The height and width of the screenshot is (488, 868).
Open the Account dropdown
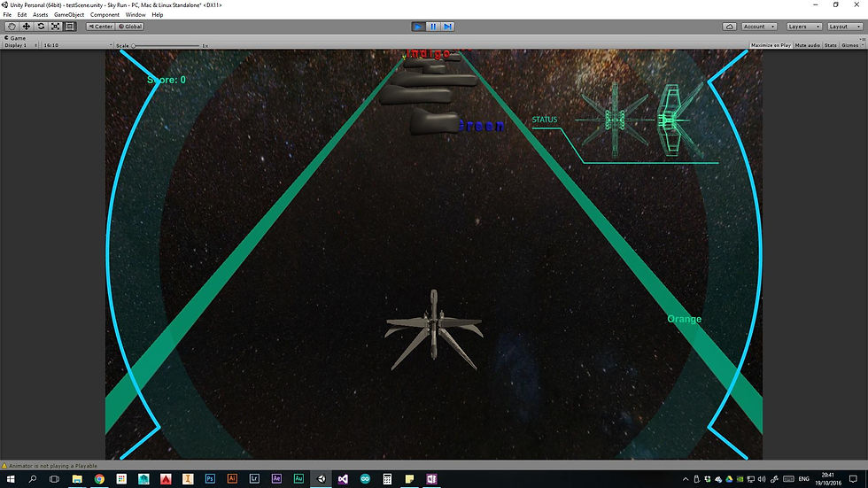759,27
